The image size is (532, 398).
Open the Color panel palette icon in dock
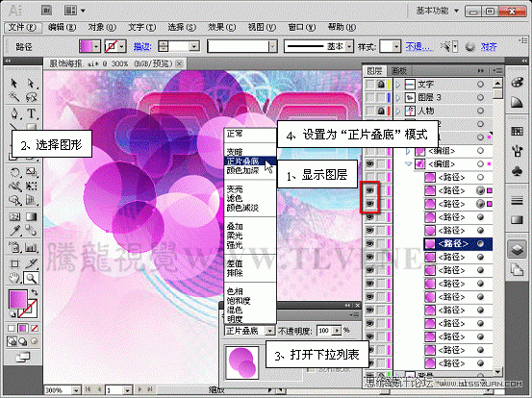pyautogui.click(x=517, y=83)
